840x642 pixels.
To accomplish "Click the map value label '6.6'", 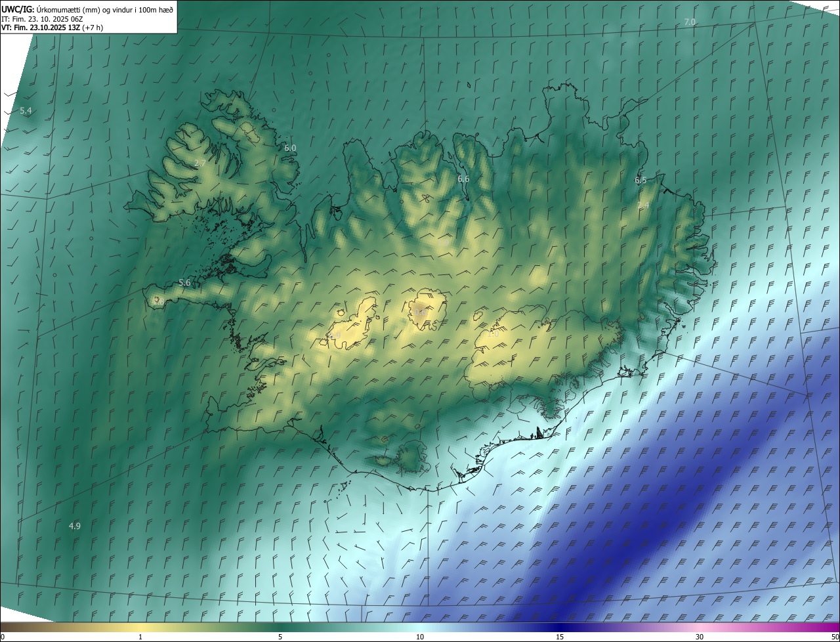I will pyautogui.click(x=463, y=179).
